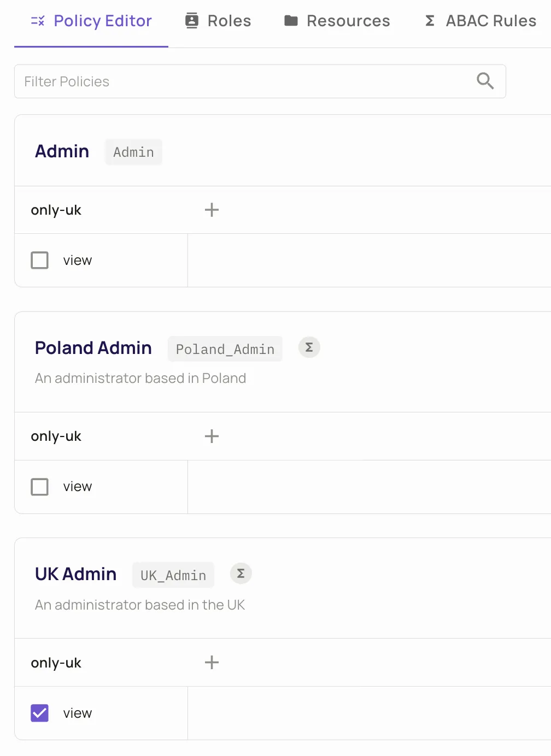Expand only-uk resource under Admin role
The height and width of the screenshot is (756, 551).
click(x=56, y=210)
